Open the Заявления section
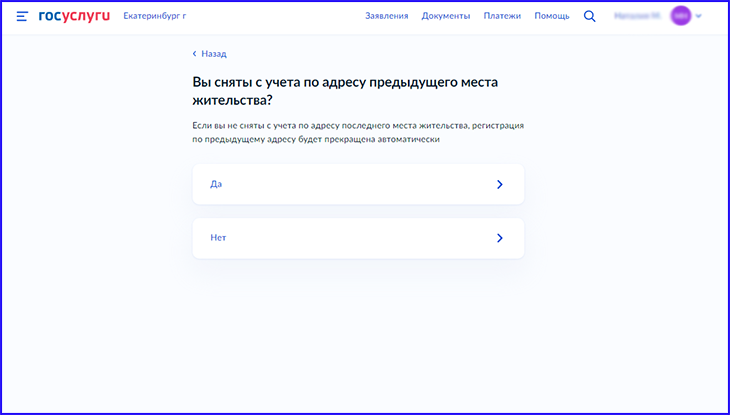The image size is (730, 415). tap(386, 17)
